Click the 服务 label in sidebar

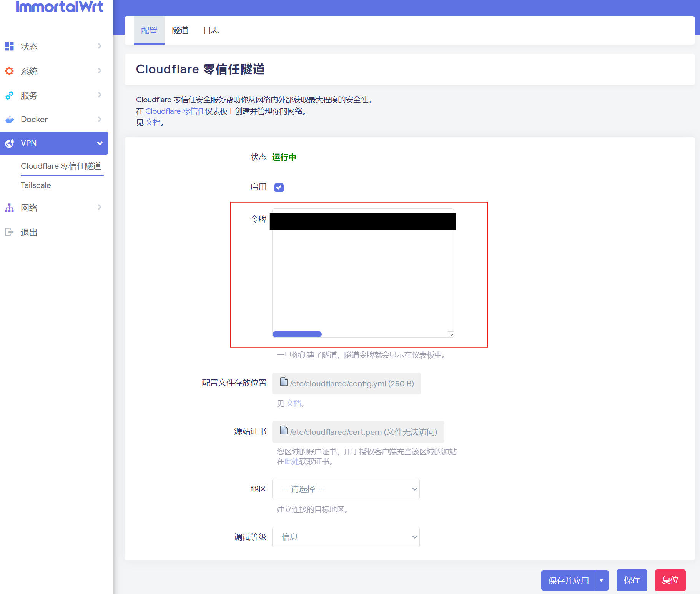click(x=29, y=96)
